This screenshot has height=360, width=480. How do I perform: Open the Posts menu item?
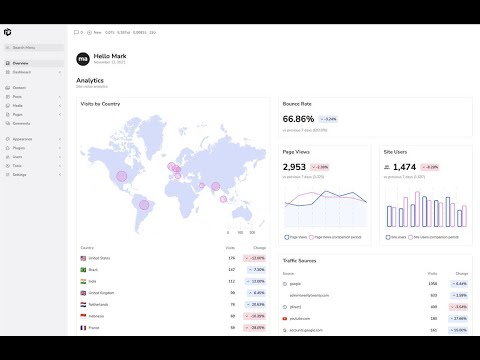coord(34,97)
